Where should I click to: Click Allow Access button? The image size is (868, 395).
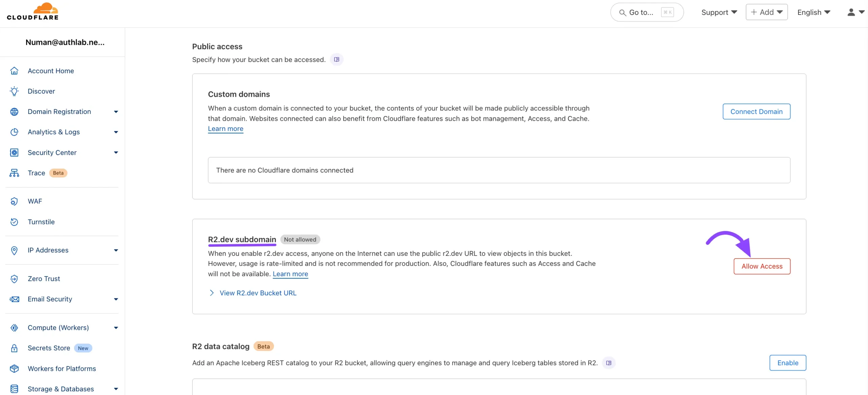point(762,266)
